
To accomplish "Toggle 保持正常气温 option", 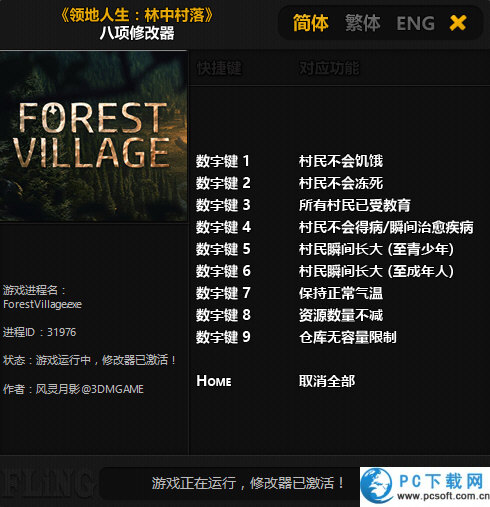I will pyautogui.click(x=341, y=293).
